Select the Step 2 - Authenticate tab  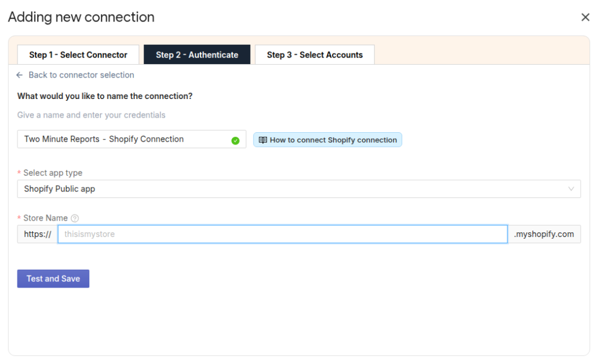(x=197, y=55)
